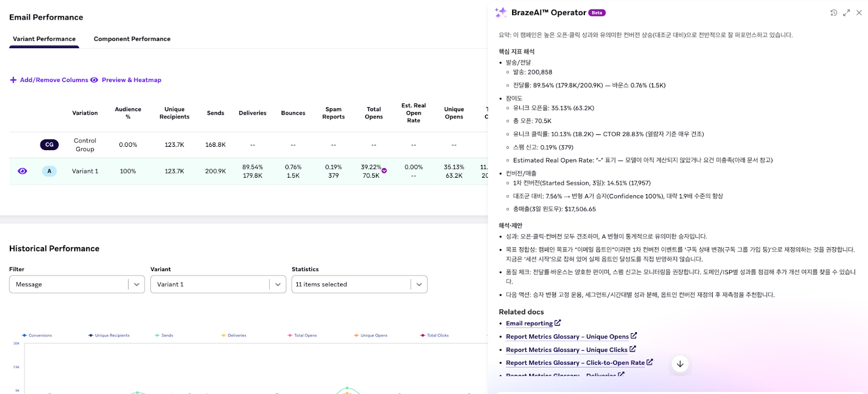Click the 168.8K sends value for Control Group
This screenshot has height=394, width=868.
click(215, 145)
